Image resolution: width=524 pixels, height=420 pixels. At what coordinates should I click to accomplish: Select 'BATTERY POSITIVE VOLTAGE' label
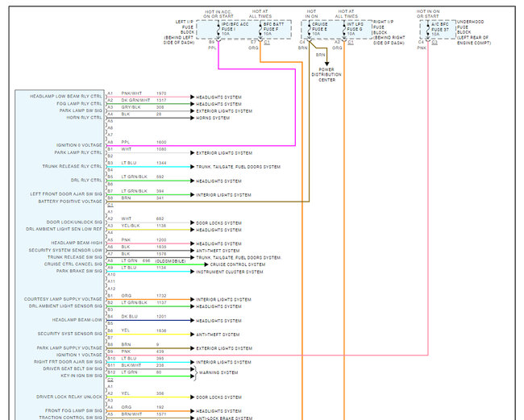(x=70, y=202)
